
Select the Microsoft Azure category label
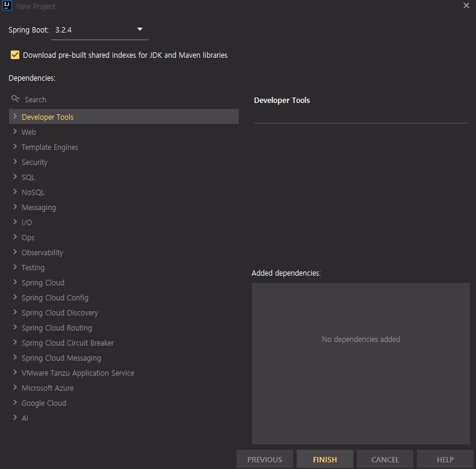[48, 388]
